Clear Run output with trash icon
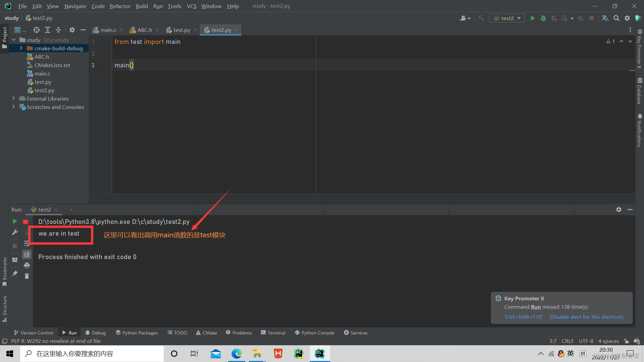Screen dimensions: 644x362 click(x=27, y=276)
